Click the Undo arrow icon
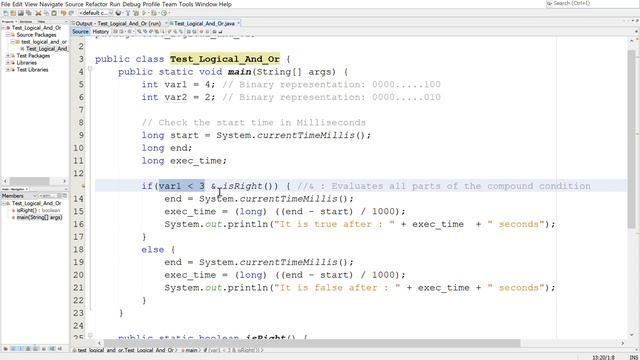The height and width of the screenshot is (360, 640). (63, 13)
